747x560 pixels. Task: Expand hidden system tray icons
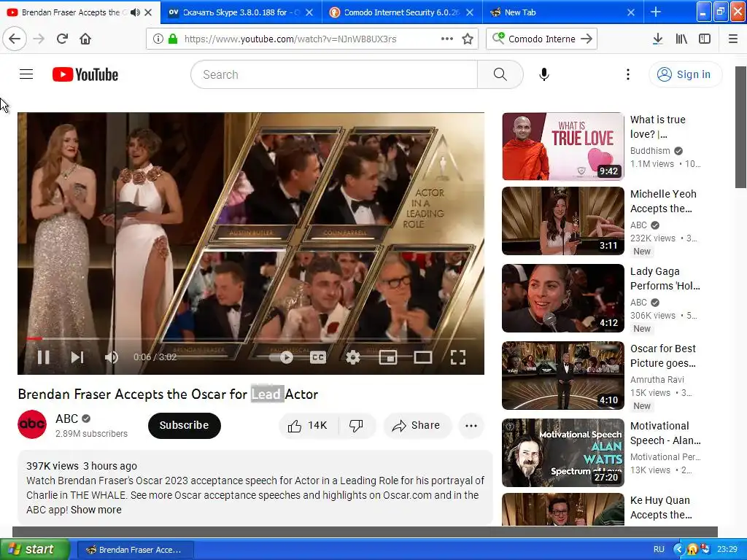[678, 550]
